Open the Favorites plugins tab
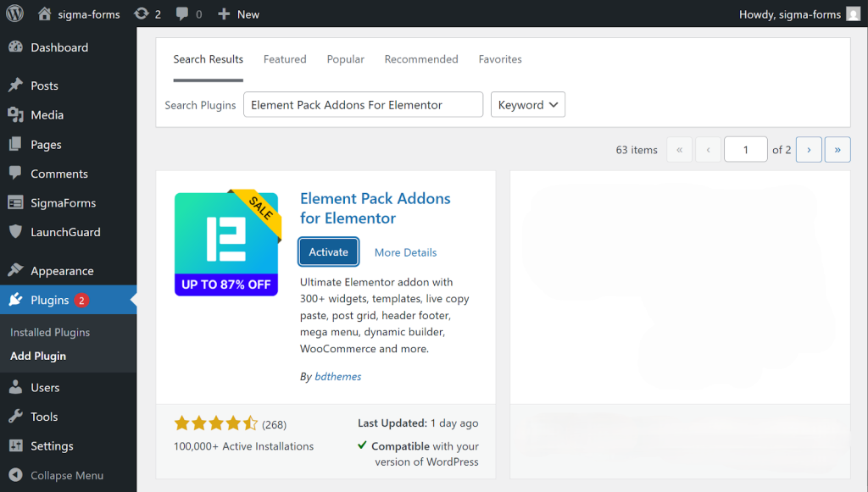This screenshot has width=868, height=492. 499,59
